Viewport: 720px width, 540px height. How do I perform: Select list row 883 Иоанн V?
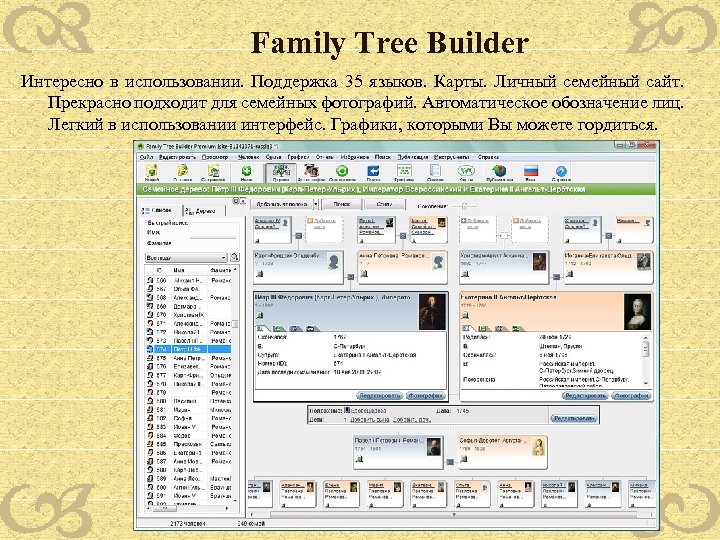188,427
